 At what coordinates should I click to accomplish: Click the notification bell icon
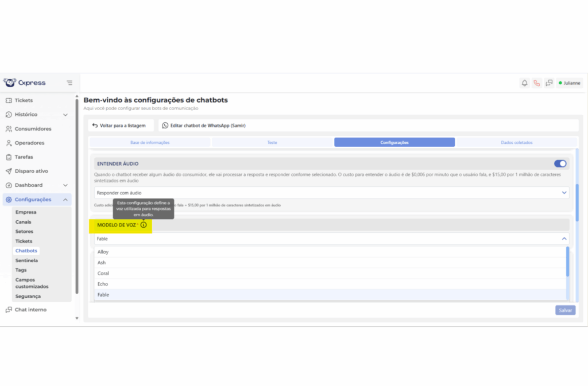(524, 83)
